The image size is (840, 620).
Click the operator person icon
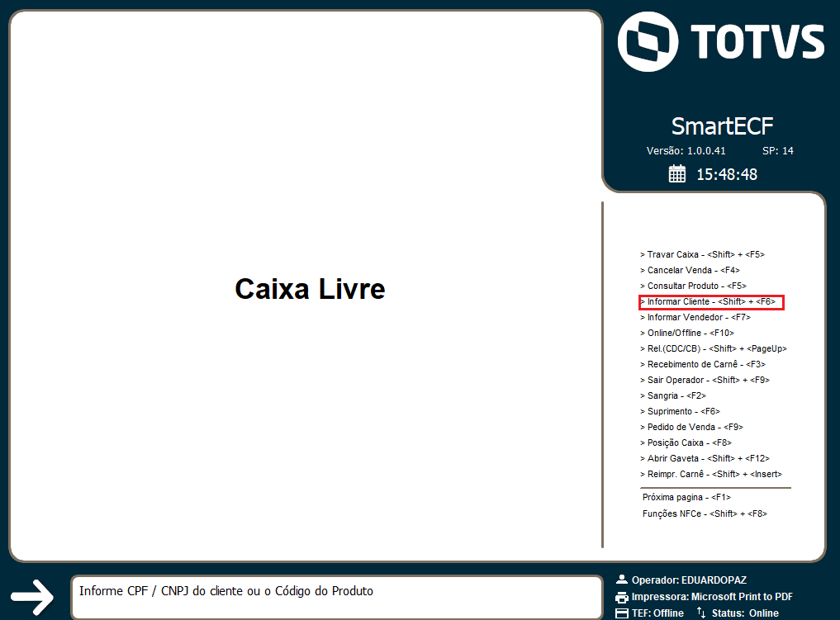coord(621,580)
